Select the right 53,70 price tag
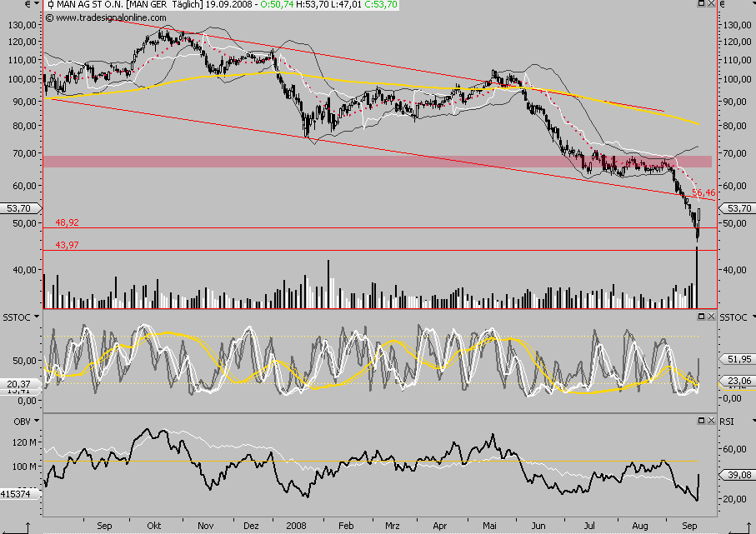The width and height of the screenshot is (756, 534). point(738,208)
